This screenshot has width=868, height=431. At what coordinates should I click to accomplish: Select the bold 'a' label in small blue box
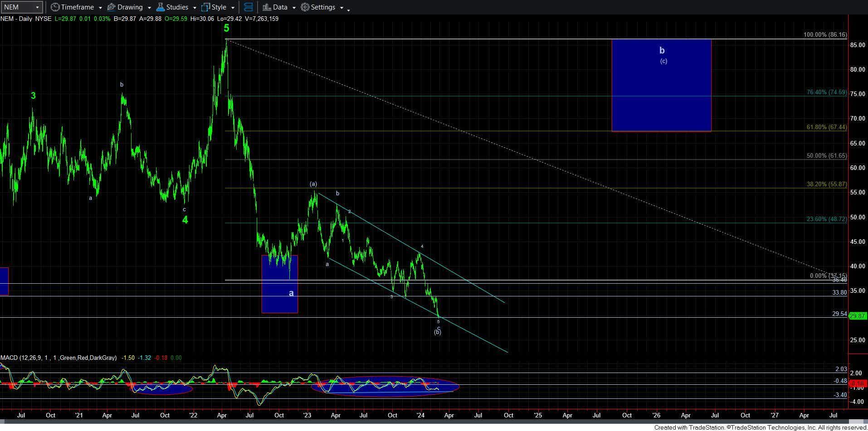[291, 293]
